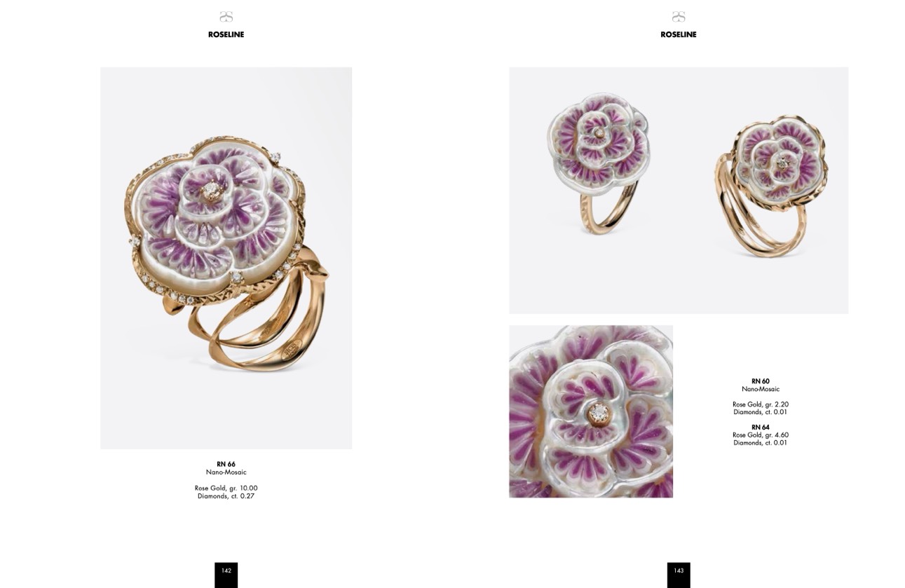Open the close-up nano-mosaic flower detail image
905x588 pixels.
point(591,411)
